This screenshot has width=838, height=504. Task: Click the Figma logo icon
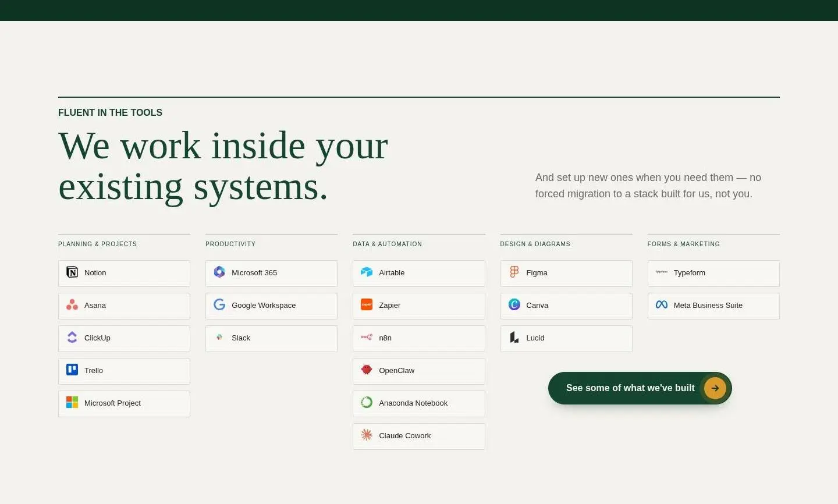(x=514, y=272)
